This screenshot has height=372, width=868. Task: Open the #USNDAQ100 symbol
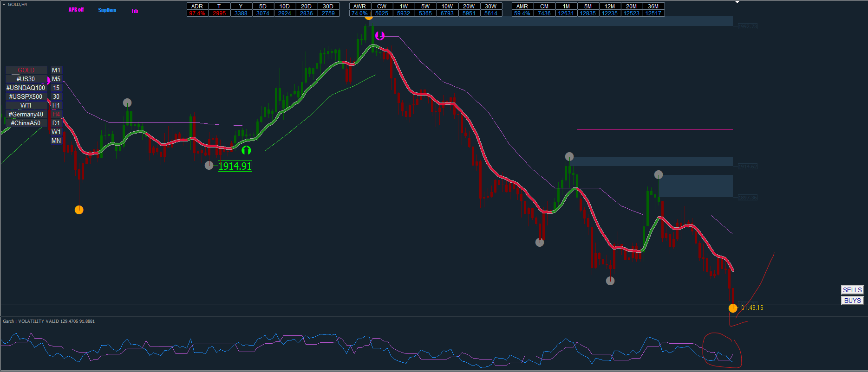click(x=26, y=88)
